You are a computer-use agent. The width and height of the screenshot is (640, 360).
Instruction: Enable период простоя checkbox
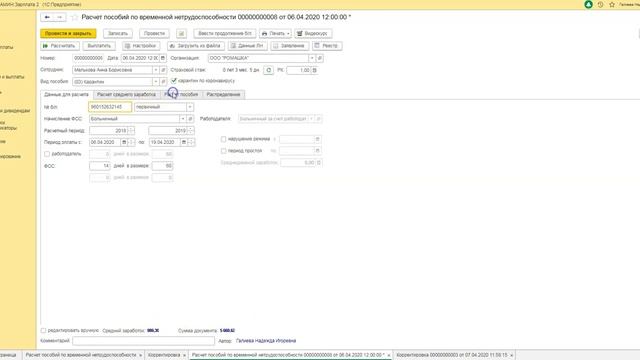tap(223, 151)
